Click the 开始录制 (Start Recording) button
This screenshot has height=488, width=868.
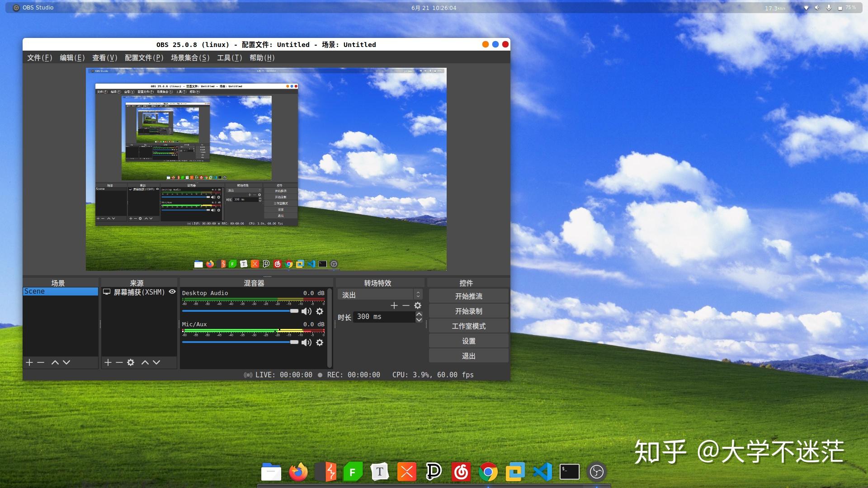coord(468,311)
